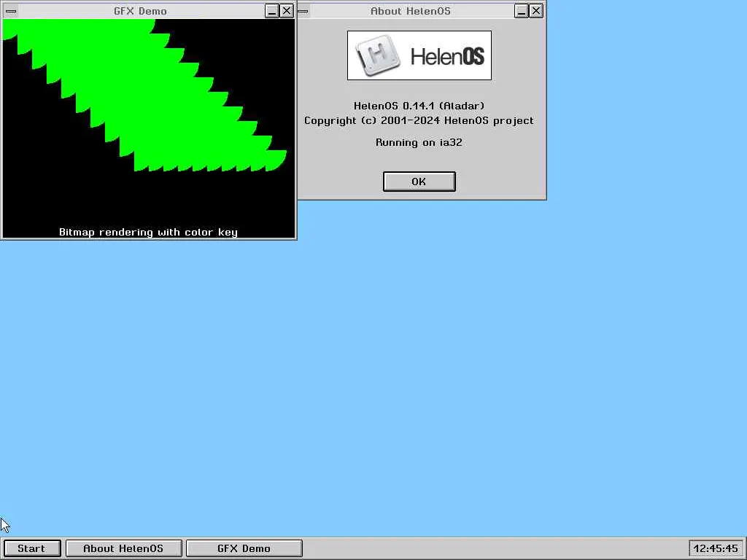Minimize the About HelenOS window
Image resolution: width=747 pixels, height=560 pixels.
coord(522,11)
